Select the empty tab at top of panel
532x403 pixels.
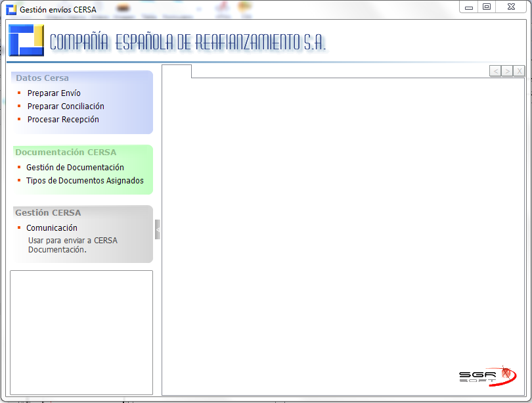point(177,71)
